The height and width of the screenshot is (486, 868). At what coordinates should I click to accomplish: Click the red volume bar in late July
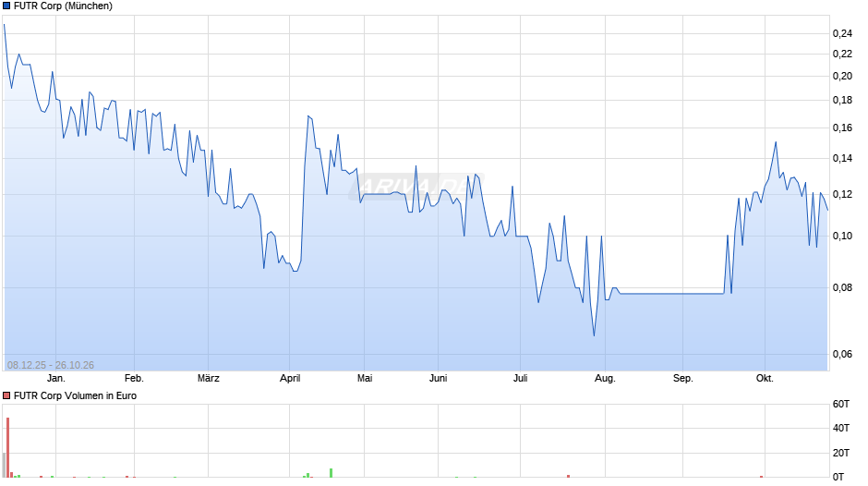click(568, 476)
